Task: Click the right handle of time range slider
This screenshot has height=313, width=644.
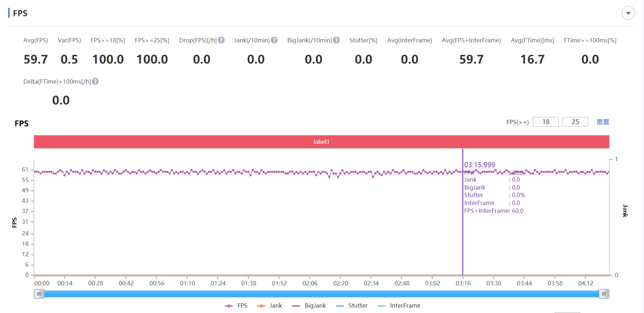Action: [604, 294]
